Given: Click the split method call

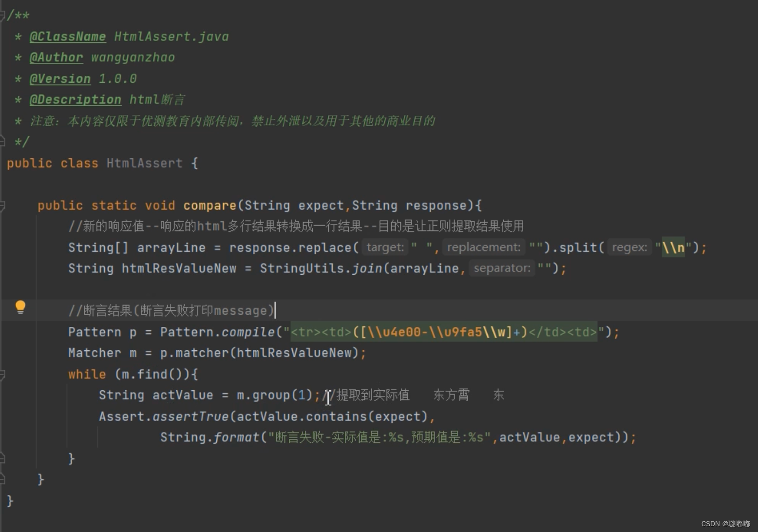Looking at the screenshot, I should [x=578, y=247].
